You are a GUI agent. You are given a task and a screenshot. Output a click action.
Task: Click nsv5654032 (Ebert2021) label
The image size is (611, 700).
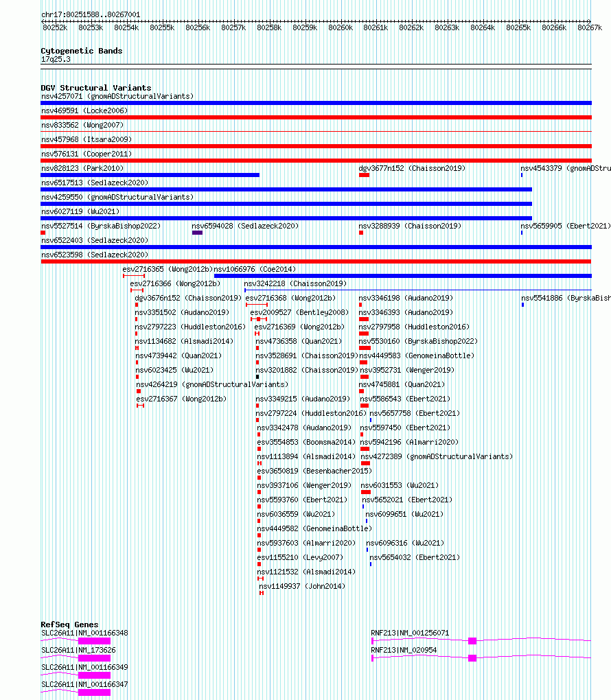pos(415,557)
